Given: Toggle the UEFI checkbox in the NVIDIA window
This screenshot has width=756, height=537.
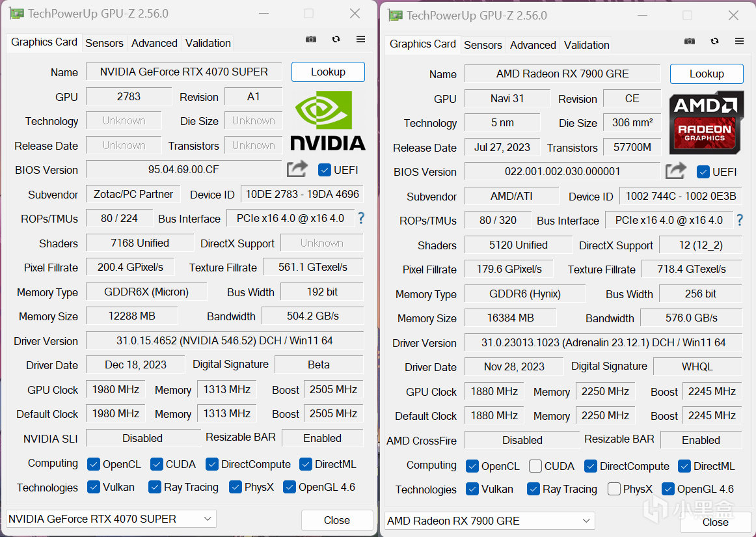Looking at the screenshot, I should tap(323, 170).
